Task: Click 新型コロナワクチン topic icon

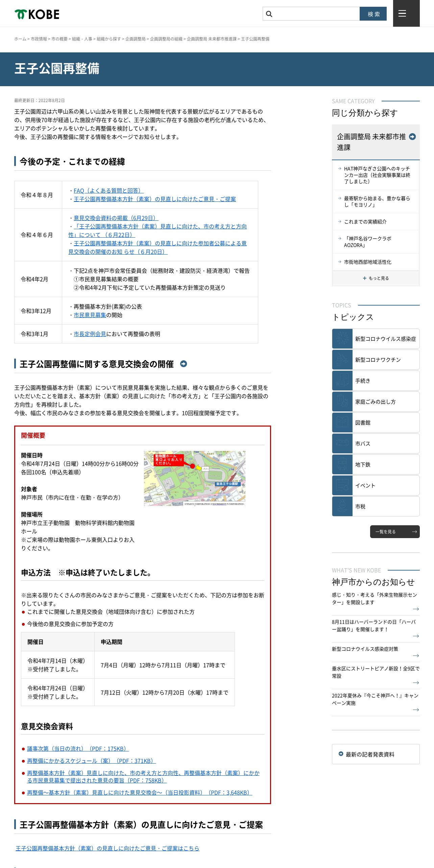Action: click(342, 360)
